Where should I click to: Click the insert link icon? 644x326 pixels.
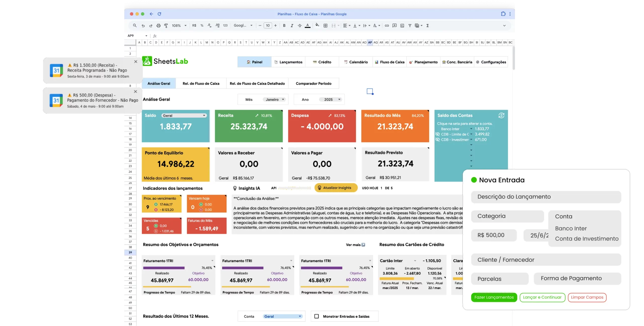point(387,25)
